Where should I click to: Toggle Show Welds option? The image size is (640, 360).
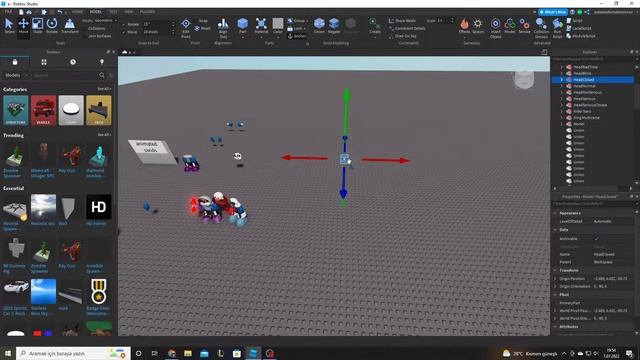pos(402,20)
